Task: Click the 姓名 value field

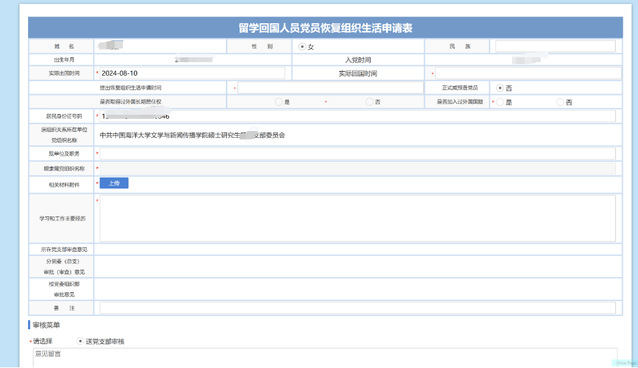Action: point(160,46)
